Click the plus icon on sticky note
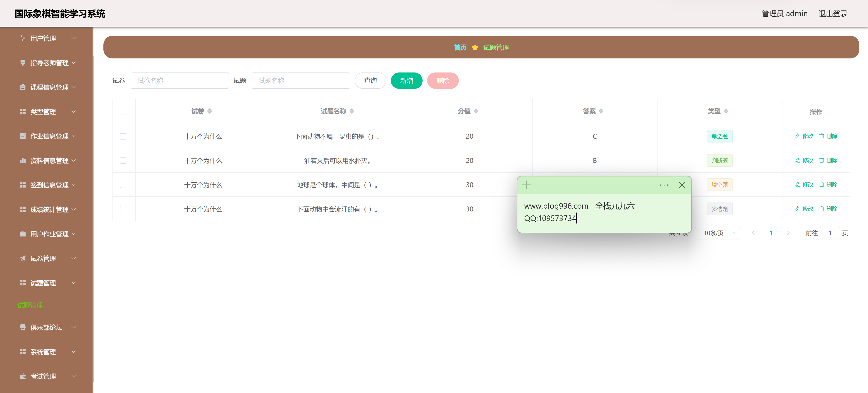The width and height of the screenshot is (868, 393). pyautogui.click(x=526, y=185)
